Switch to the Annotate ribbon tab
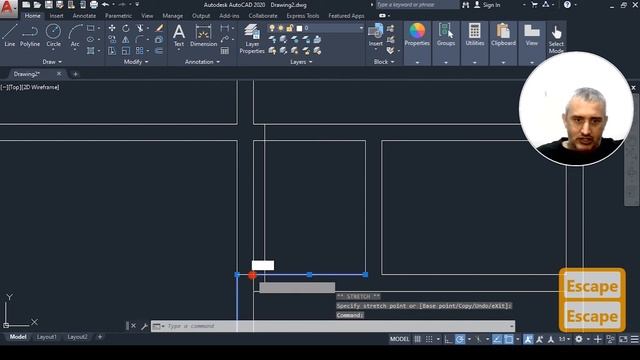The image size is (640, 360). tap(84, 16)
